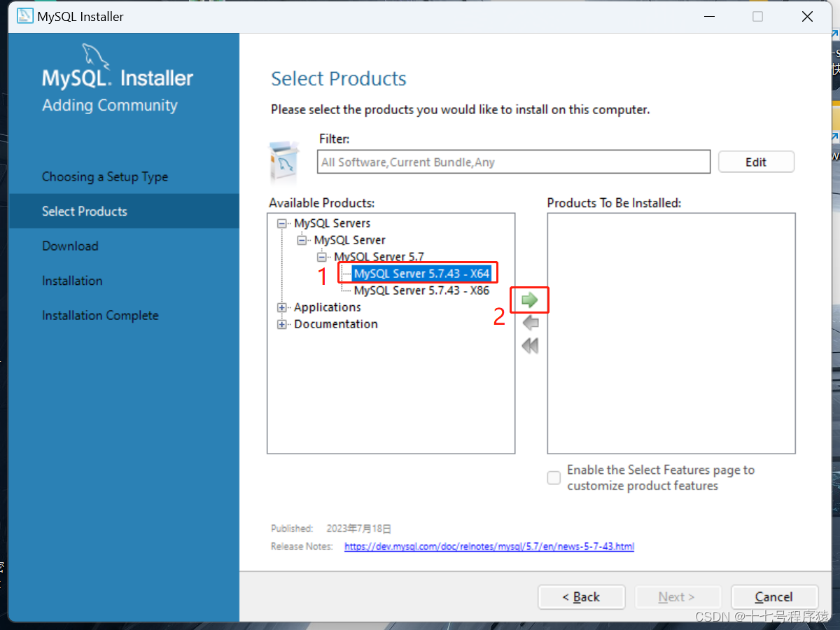The image size is (840, 630).
Task: Select the Documentation tree label
Action: tap(336, 324)
